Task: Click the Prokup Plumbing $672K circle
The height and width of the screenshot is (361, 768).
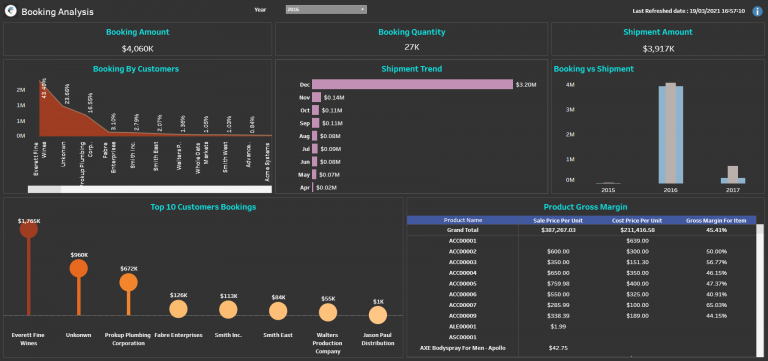Action: (128, 282)
